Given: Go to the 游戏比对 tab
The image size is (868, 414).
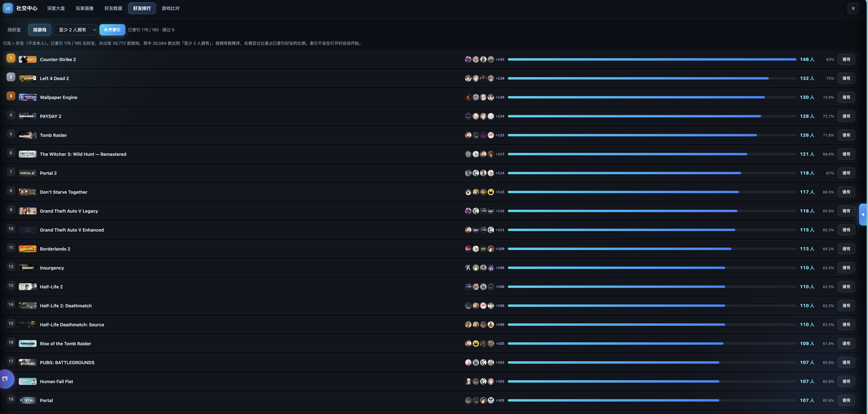Looking at the screenshot, I should pyautogui.click(x=171, y=8).
